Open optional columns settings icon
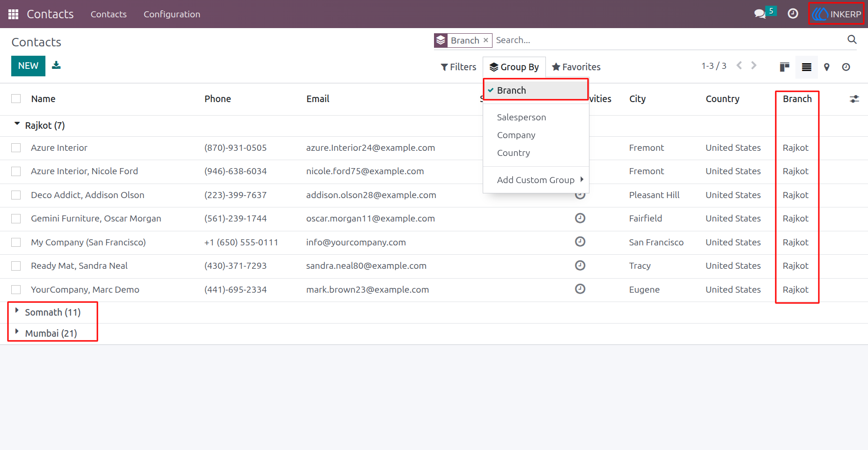 (x=854, y=99)
